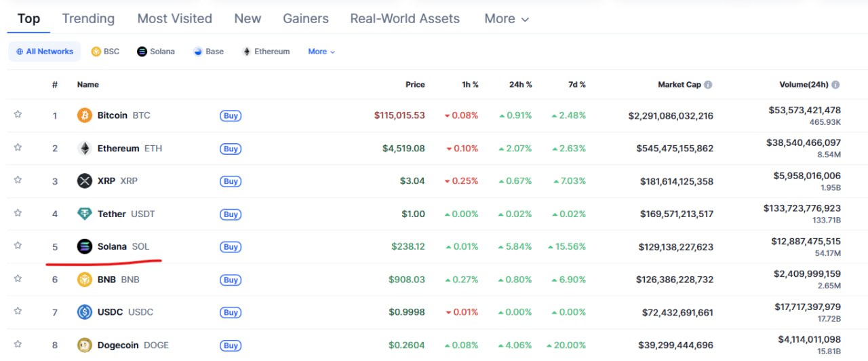
Task: Sort by the 24h % header
Action: pyautogui.click(x=521, y=85)
